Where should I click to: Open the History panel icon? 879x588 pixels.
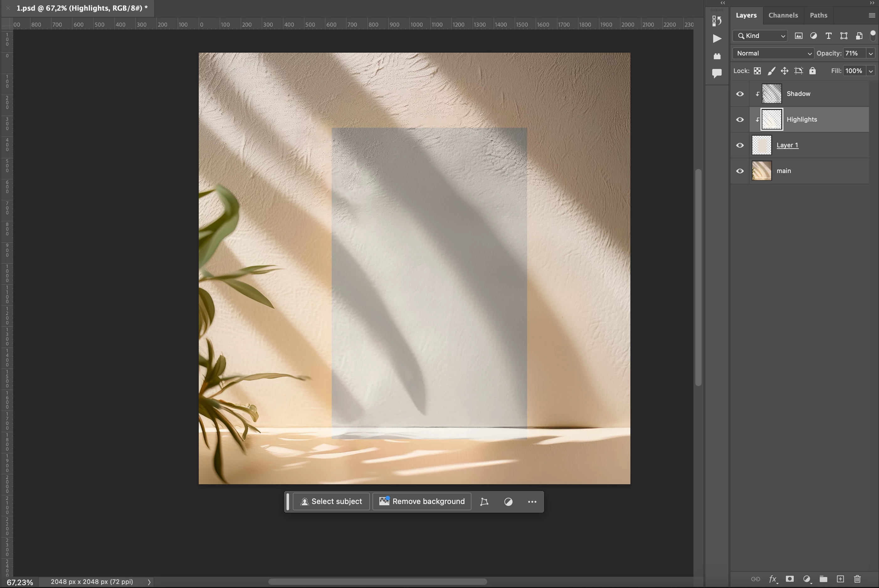717,21
